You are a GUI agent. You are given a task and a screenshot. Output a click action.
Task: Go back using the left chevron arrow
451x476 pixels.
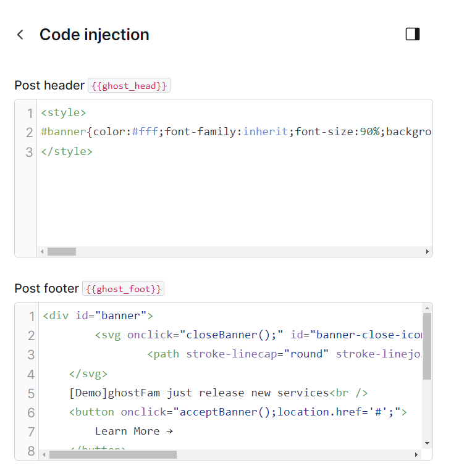[20, 35]
